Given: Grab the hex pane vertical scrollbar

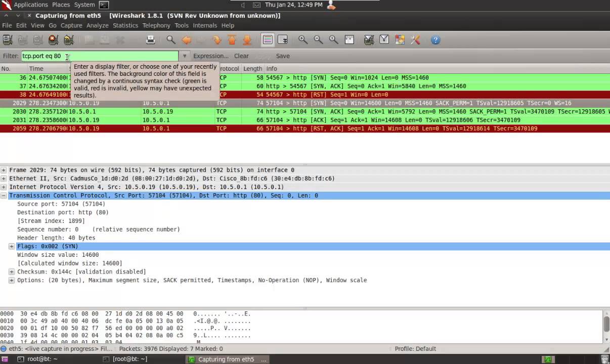Looking at the screenshot, I should (x=606, y=323).
